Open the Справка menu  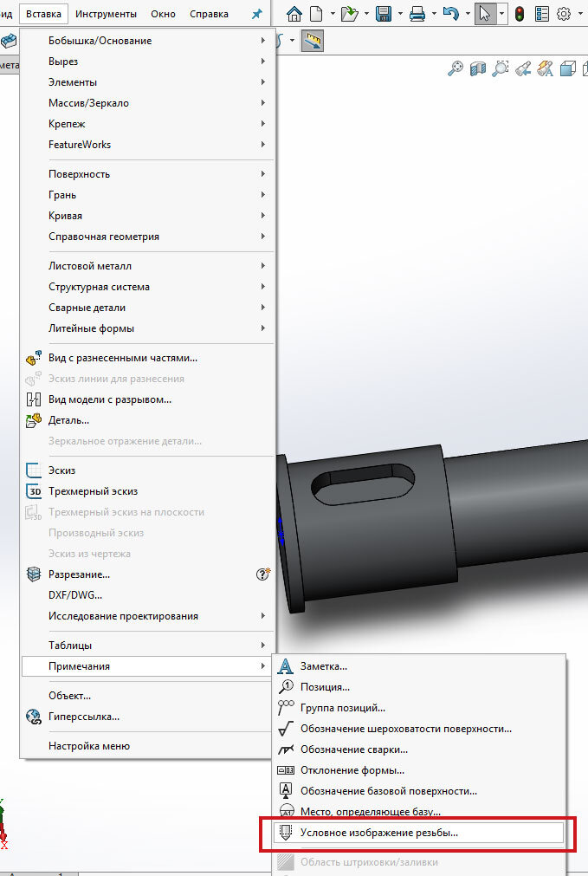209,14
